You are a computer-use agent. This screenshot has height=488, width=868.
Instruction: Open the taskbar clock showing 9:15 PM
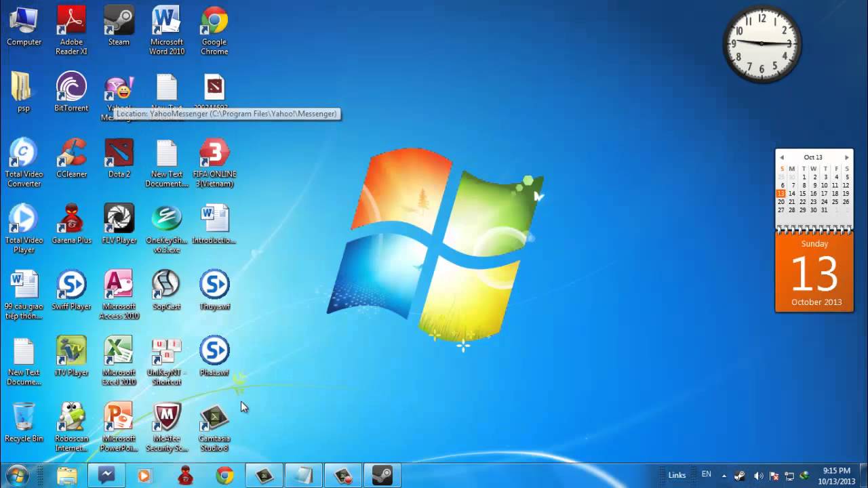point(836,476)
